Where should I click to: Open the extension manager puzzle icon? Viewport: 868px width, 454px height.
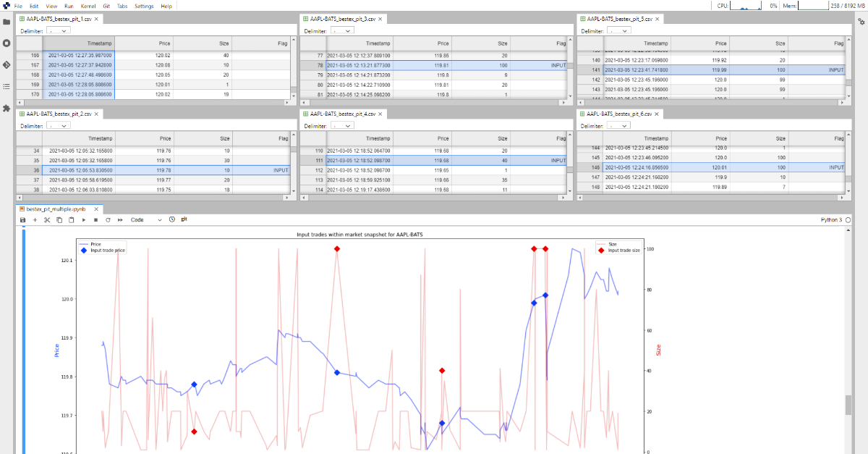pos(7,108)
